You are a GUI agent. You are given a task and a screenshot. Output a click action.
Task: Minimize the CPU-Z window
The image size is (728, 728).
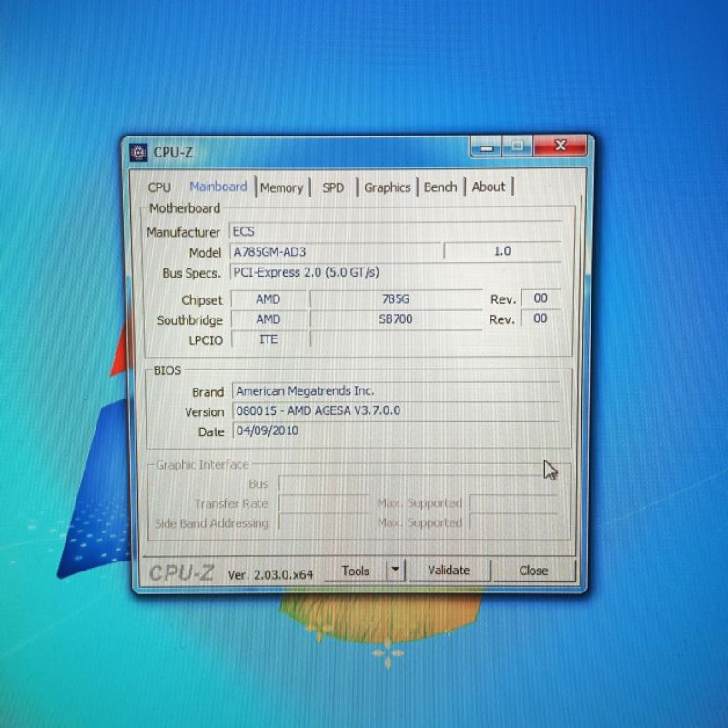pos(486,147)
